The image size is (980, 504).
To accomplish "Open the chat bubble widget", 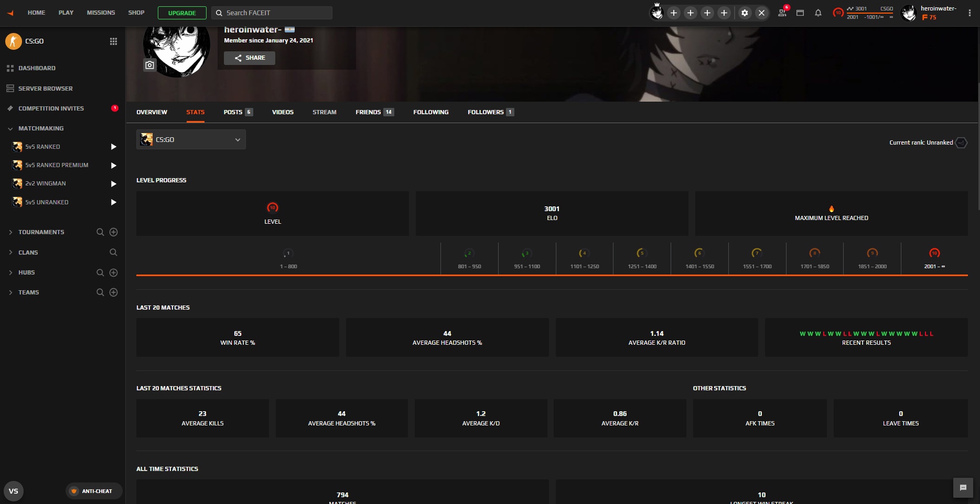I will (963, 488).
